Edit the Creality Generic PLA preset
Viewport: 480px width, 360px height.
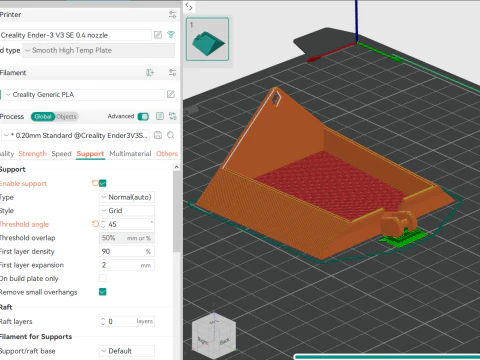(x=171, y=94)
